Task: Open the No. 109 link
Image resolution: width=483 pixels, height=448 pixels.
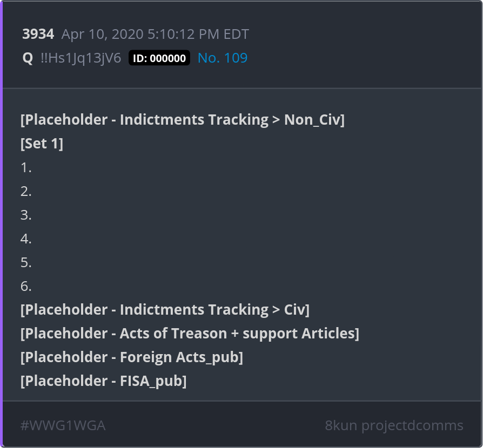Action: pyautogui.click(x=223, y=58)
